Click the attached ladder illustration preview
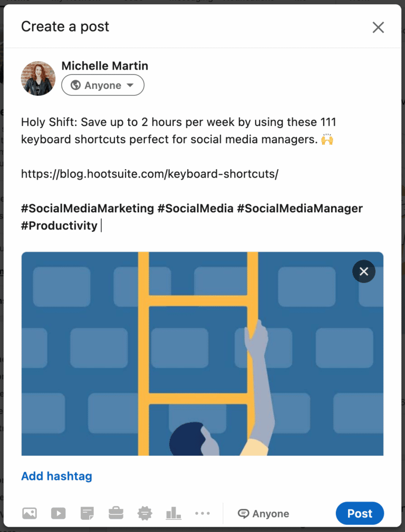405x532 pixels. point(202,353)
